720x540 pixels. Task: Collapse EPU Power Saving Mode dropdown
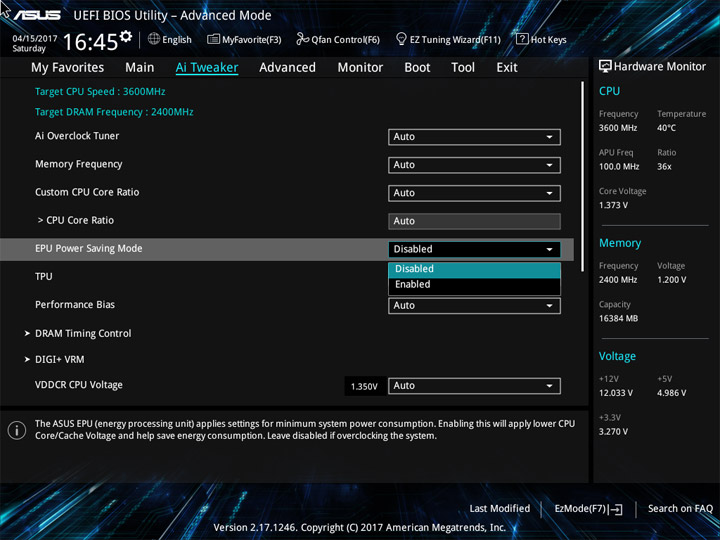474,249
